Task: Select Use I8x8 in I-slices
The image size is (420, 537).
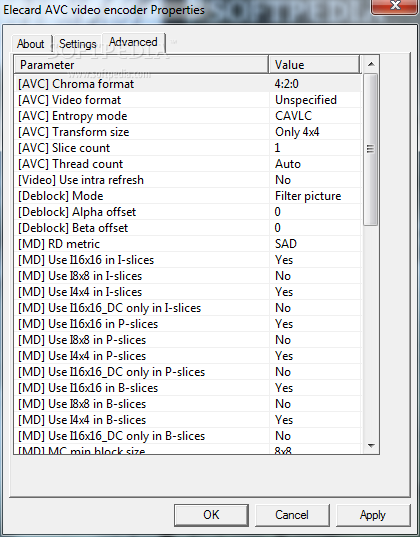Action: pyautogui.click(x=188, y=276)
